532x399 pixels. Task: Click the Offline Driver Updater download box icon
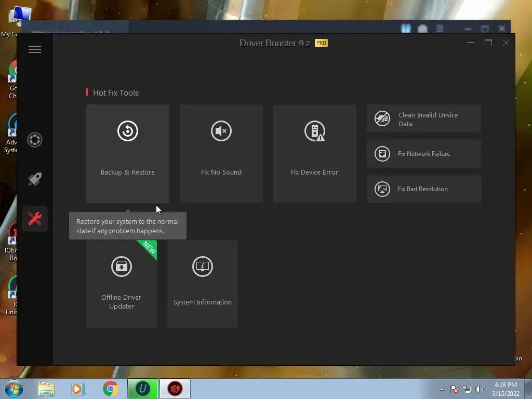(122, 267)
